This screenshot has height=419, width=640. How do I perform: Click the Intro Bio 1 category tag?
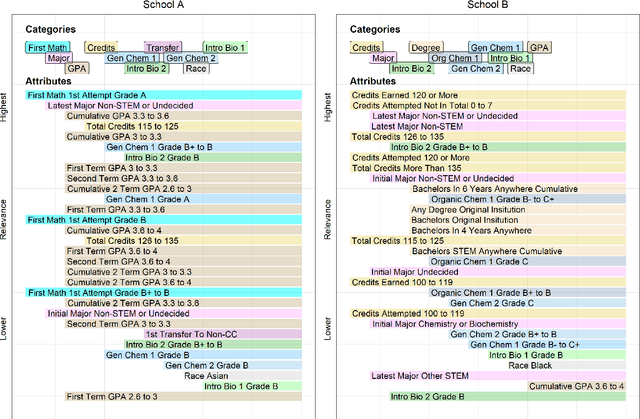(x=225, y=47)
